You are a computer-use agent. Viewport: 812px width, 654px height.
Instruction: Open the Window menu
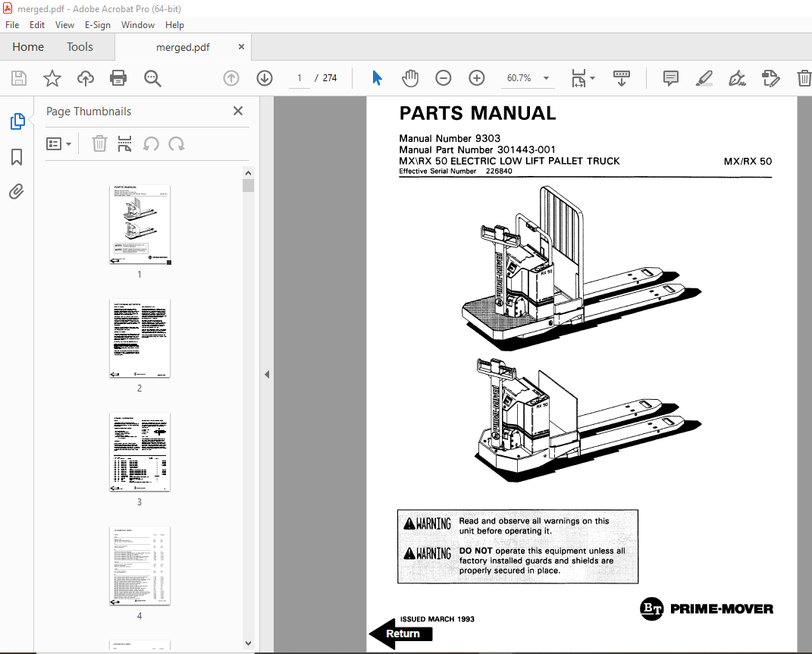pos(138,25)
